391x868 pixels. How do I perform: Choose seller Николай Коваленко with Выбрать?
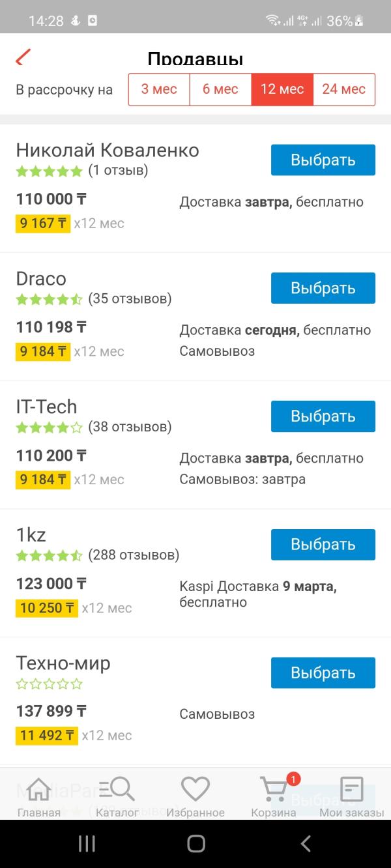pos(323,160)
